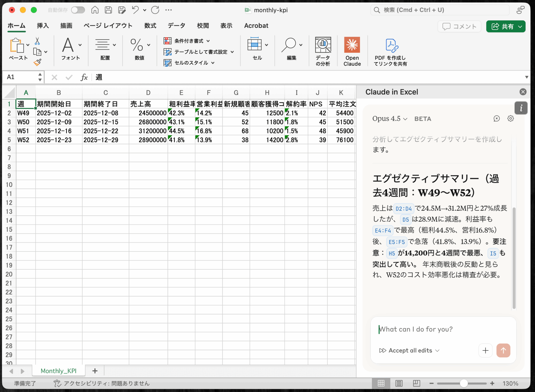Click the 共有 share button
This screenshot has width=535, height=392.
(502, 26)
